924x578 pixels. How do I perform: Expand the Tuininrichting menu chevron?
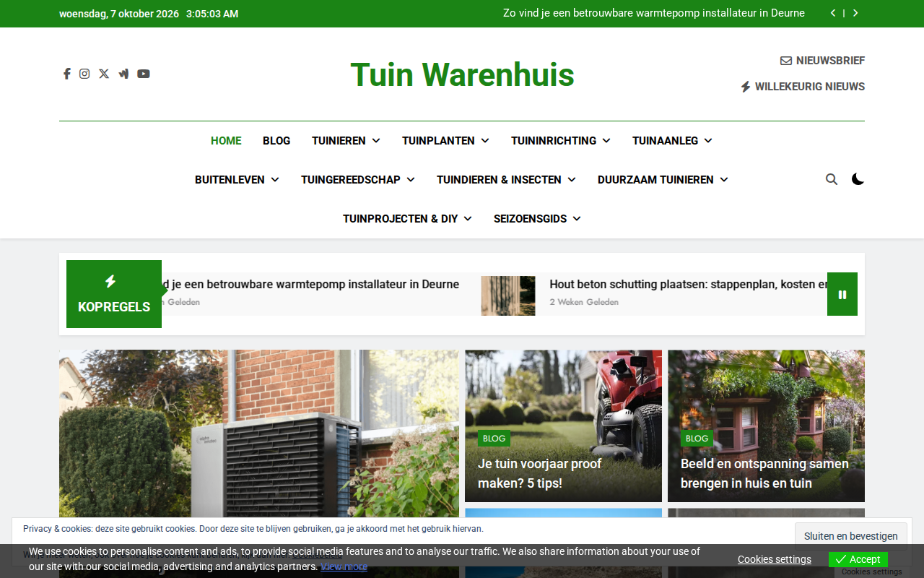coord(606,141)
